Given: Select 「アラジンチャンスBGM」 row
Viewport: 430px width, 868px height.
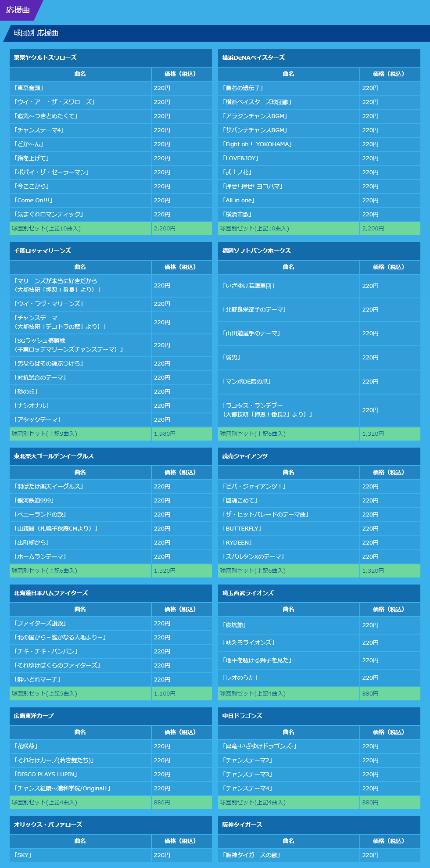Looking at the screenshot, I should pos(319,116).
